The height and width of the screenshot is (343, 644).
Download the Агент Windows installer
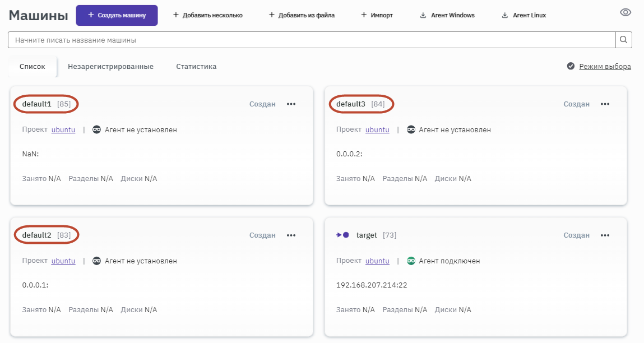tap(447, 15)
